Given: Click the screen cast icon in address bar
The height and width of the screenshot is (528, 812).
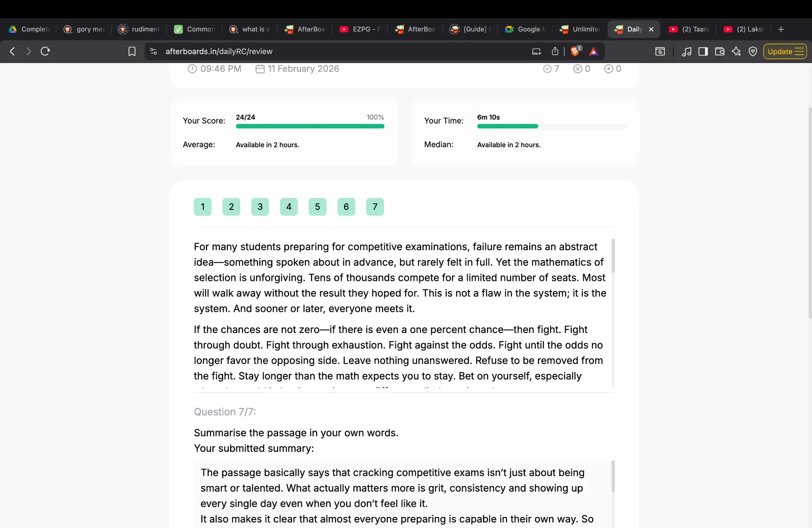Looking at the screenshot, I should pyautogui.click(x=536, y=52).
